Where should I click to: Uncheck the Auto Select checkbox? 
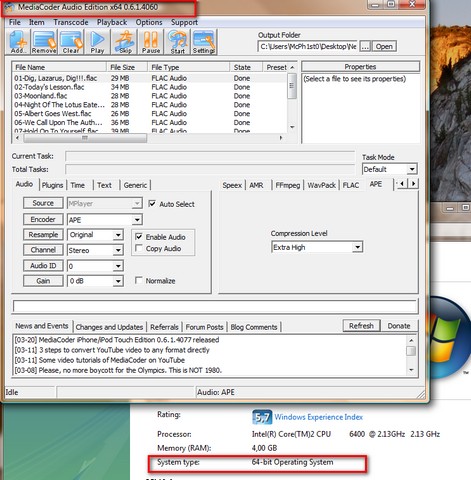[x=152, y=204]
